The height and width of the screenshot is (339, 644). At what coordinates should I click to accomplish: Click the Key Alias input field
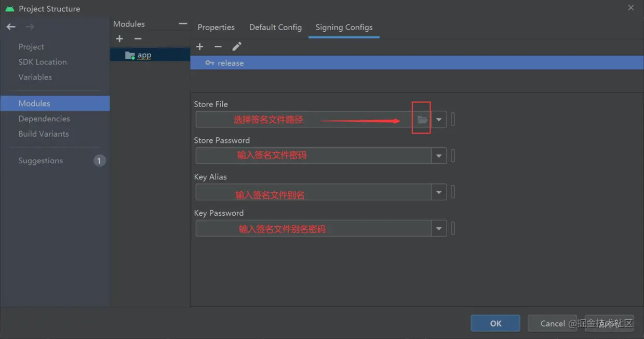(x=314, y=192)
